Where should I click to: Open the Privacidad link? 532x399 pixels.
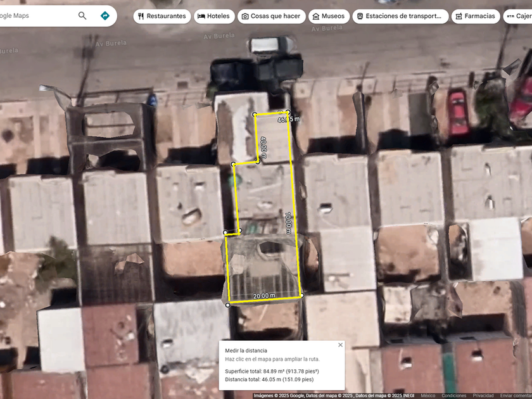pos(483,396)
